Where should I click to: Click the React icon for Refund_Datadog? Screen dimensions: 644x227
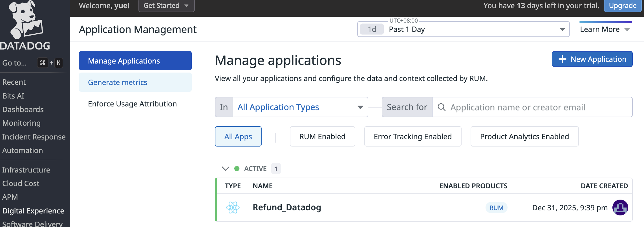pos(233,208)
